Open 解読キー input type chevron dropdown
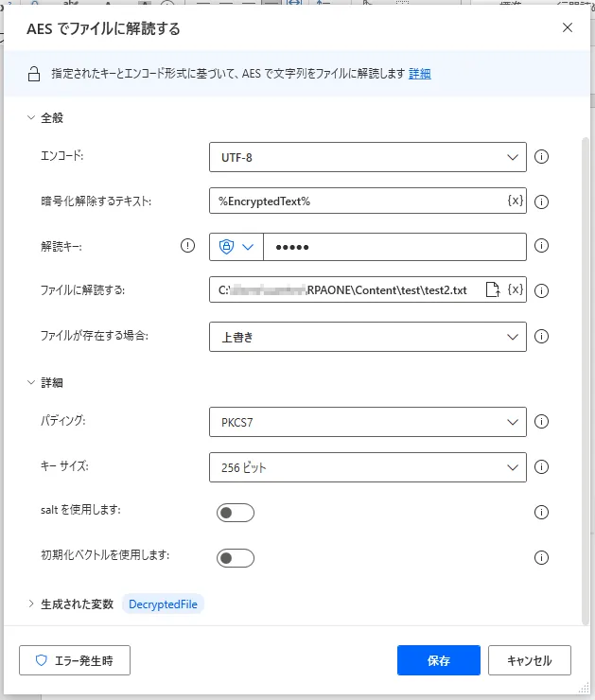 click(x=248, y=247)
